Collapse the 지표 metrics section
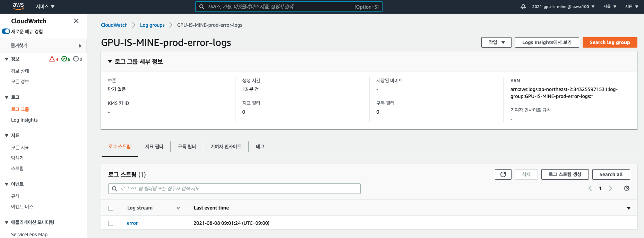644x238 pixels. pos(7,136)
